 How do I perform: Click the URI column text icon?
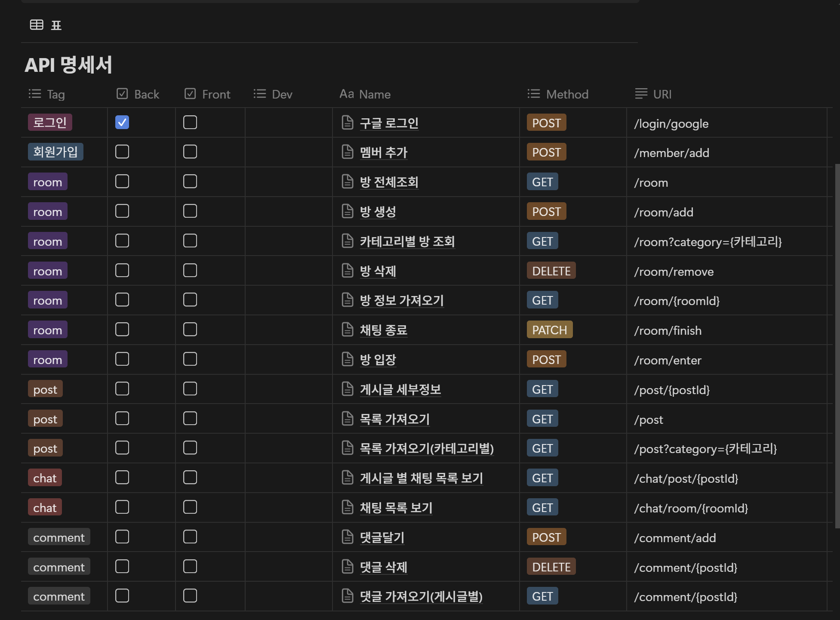coord(641,94)
